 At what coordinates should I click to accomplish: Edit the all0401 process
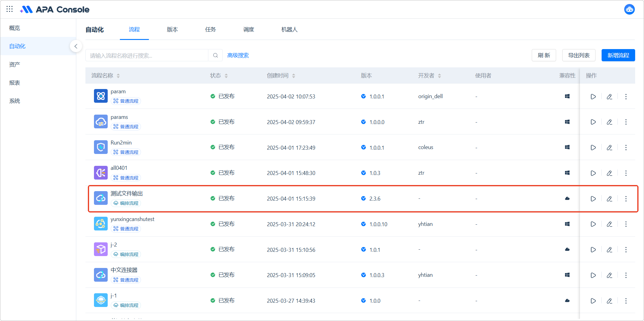[610, 173]
